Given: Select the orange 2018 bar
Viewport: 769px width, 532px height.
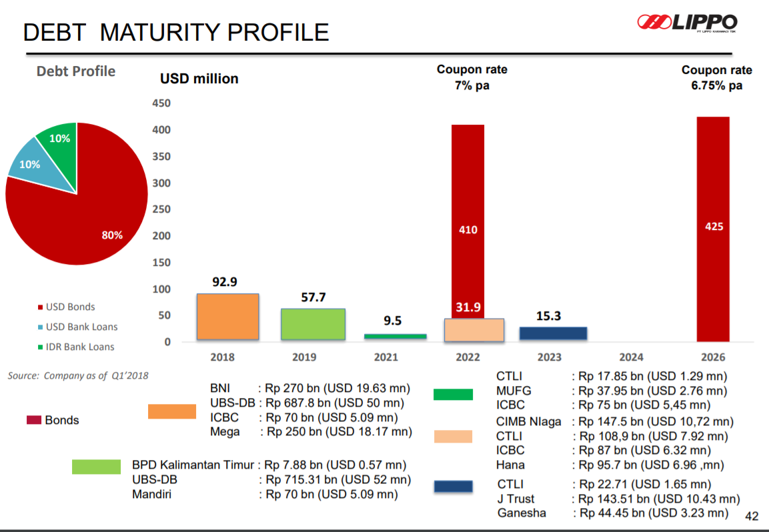Looking at the screenshot, I should coord(227,317).
